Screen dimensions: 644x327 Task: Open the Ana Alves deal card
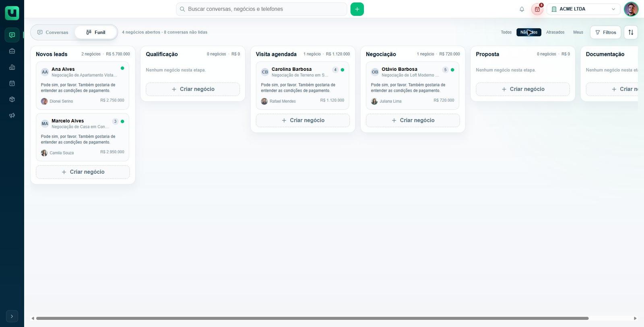pos(83,85)
